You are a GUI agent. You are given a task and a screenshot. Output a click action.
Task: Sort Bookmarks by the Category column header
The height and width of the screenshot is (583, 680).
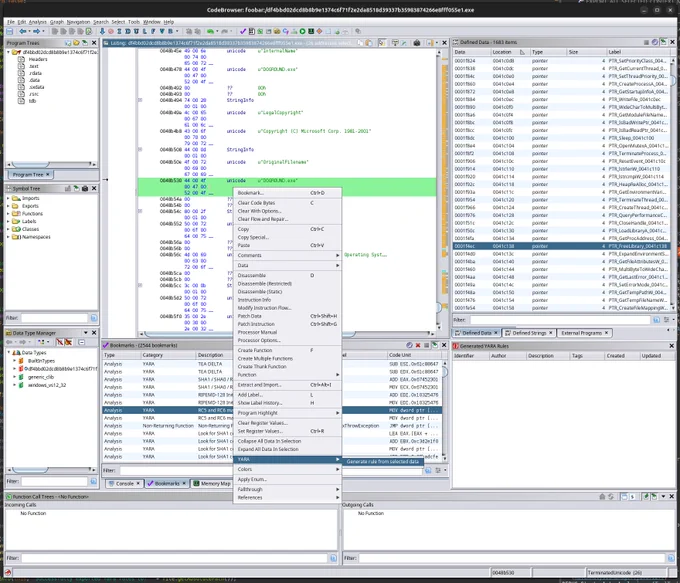pyautogui.click(x=168, y=355)
